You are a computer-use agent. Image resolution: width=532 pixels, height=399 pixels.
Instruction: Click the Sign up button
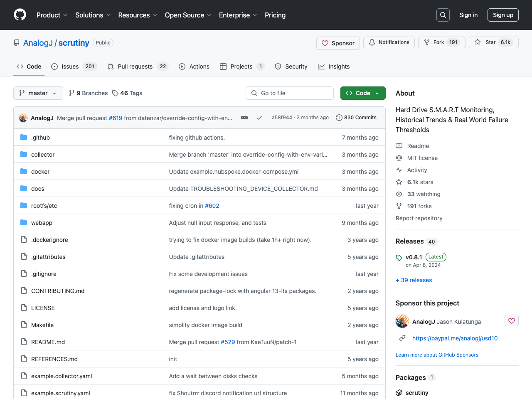(x=503, y=15)
